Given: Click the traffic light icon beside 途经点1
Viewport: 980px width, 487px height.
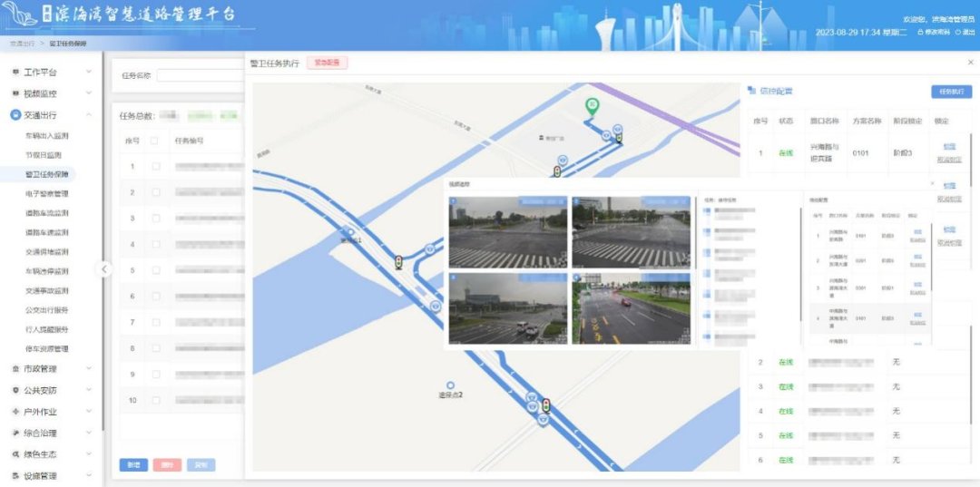Looking at the screenshot, I should coord(398,262).
